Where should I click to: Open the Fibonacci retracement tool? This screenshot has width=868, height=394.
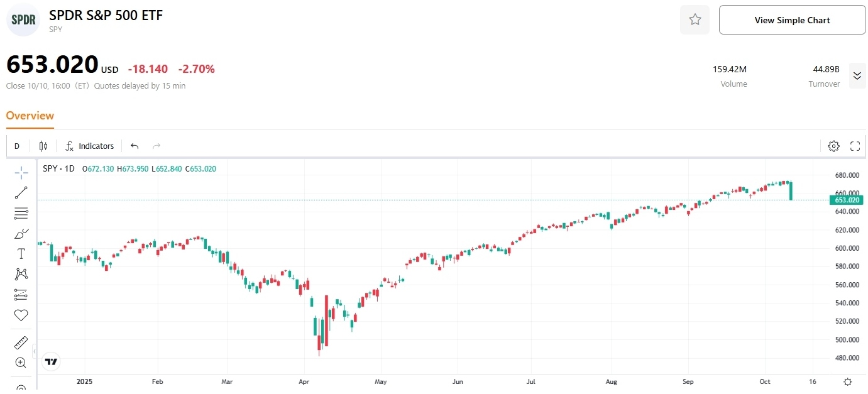pyautogui.click(x=21, y=213)
